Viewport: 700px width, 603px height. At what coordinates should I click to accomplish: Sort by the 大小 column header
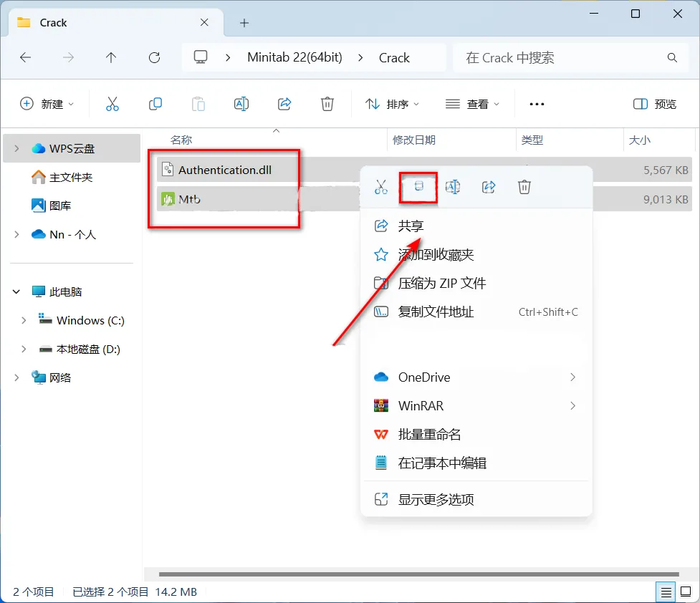pyautogui.click(x=639, y=140)
